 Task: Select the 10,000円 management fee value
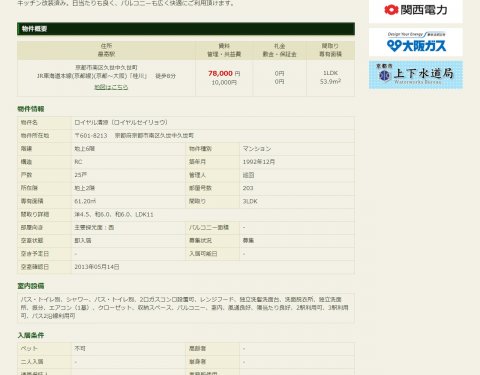224,82
